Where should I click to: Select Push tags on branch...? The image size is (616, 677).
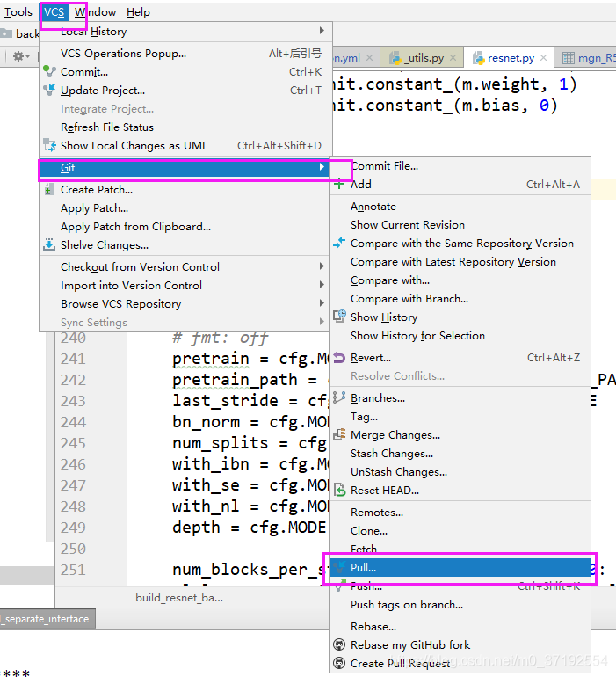pyautogui.click(x=460, y=605)
